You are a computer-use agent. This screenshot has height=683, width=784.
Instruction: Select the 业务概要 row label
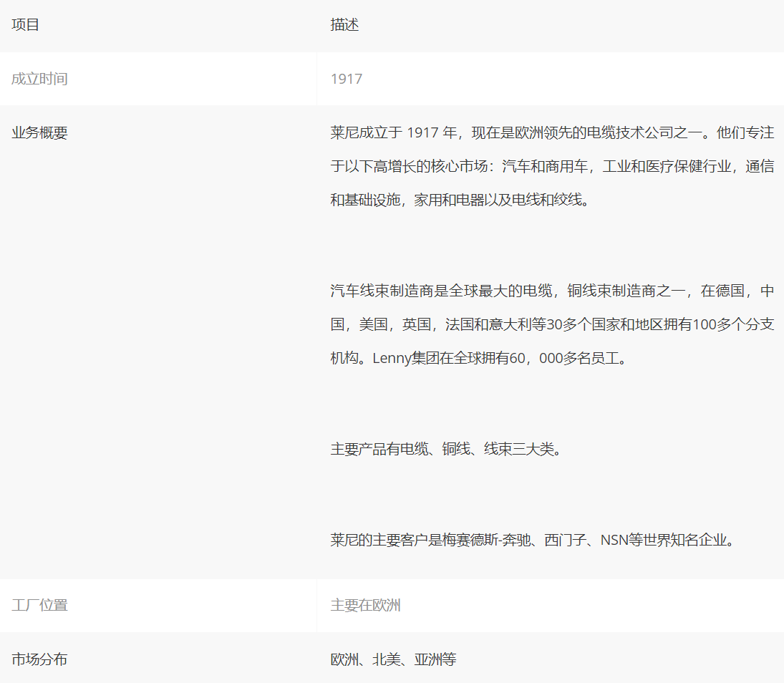click(39, 132)
